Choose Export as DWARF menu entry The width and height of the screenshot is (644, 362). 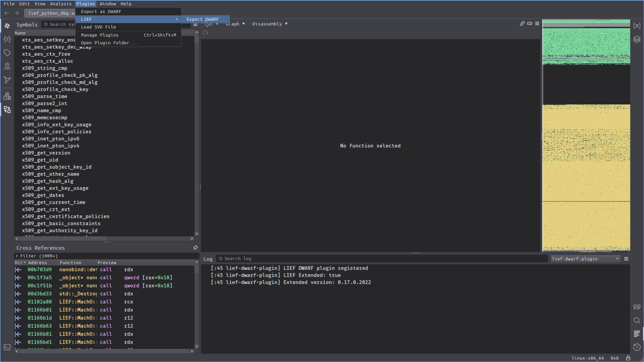coord(128,11)
